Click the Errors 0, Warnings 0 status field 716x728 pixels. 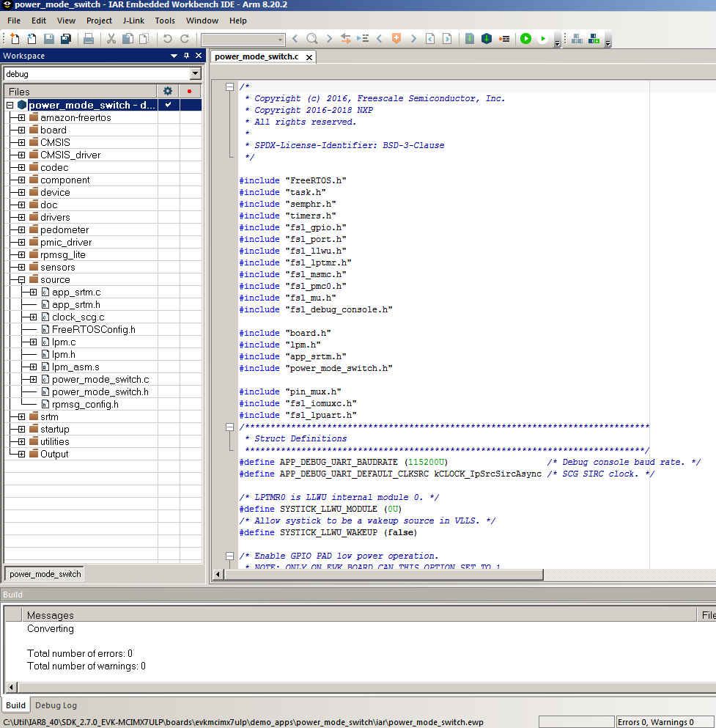664,722
